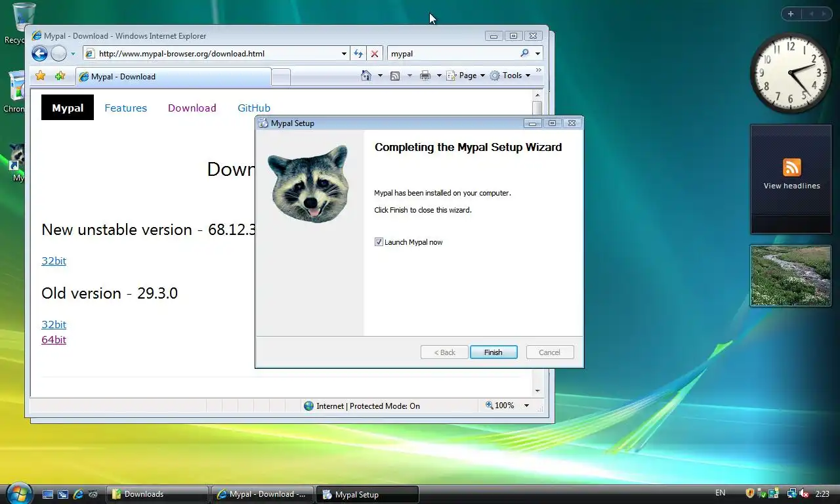This screenshot has width=840, height=504.
Task: Open the search provider options dropdown
Action: click(537, 54)
